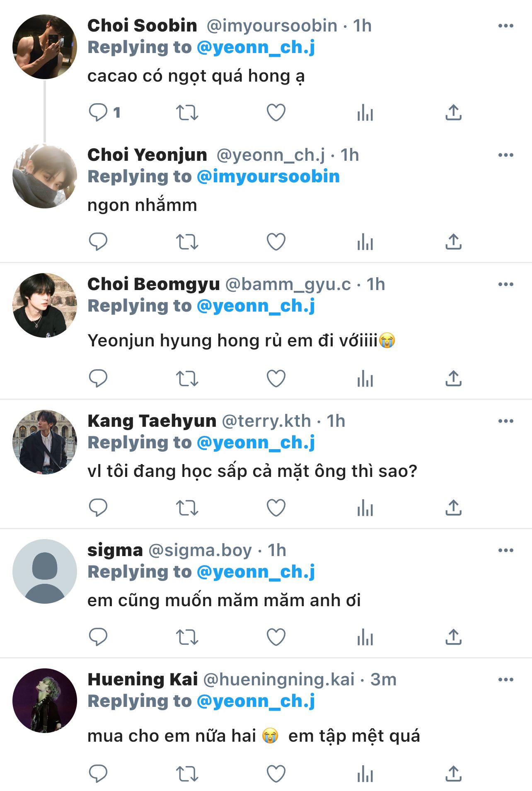Expand three-dot menu on Huening Kai's tweet
The height and width of the screenshot is (791, 532).
pos(505,680)
